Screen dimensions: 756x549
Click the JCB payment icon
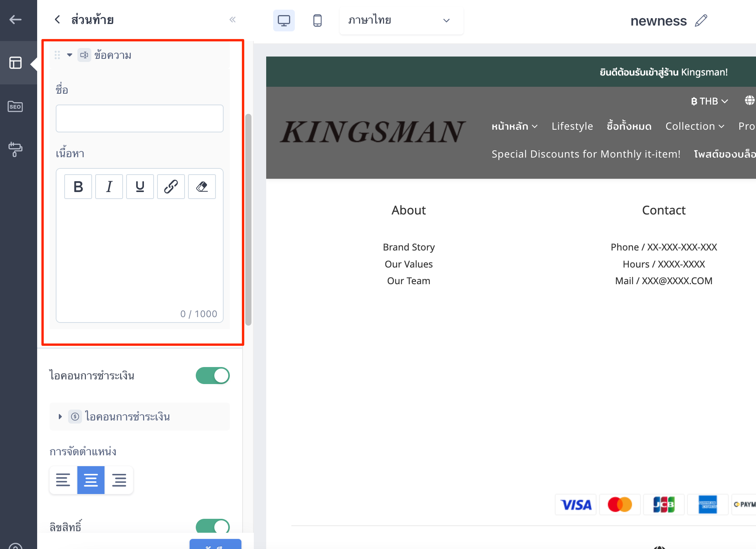coord(664,504)
